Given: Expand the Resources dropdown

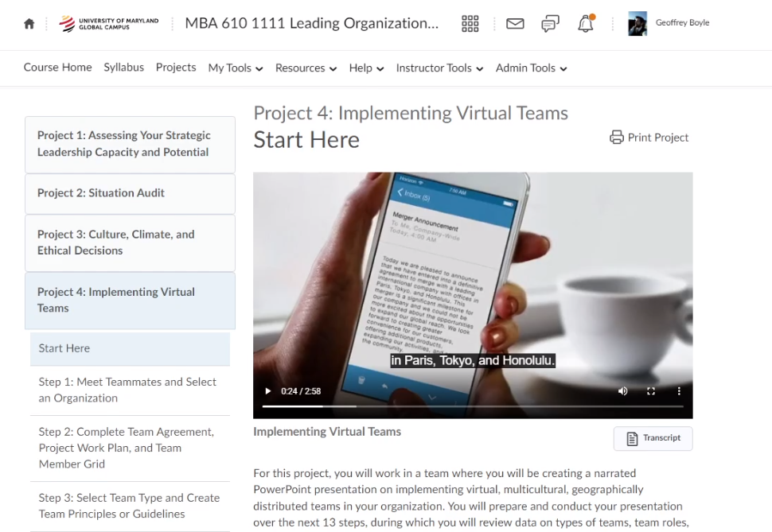Looking at the screenshot, I should click(306, 68).
